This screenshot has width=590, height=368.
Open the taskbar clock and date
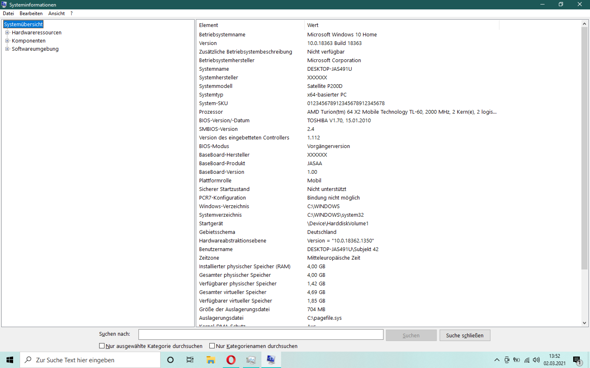coord(554,360)
